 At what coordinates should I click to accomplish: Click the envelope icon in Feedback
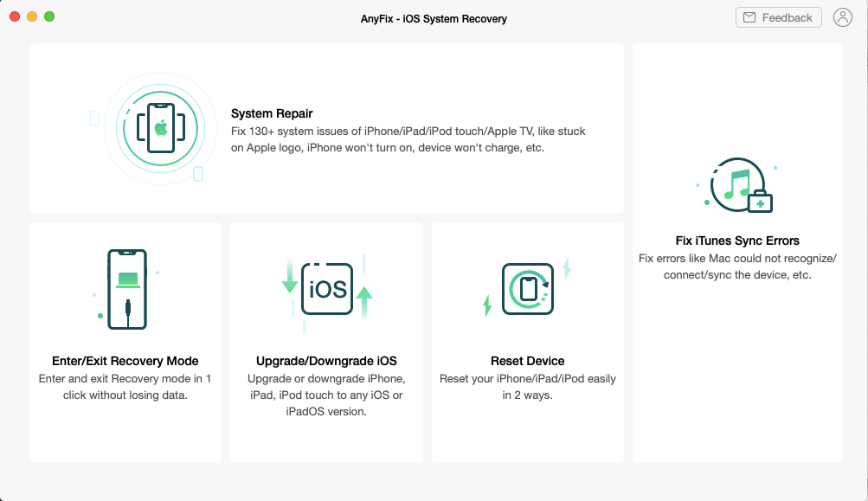coord(749,17)
